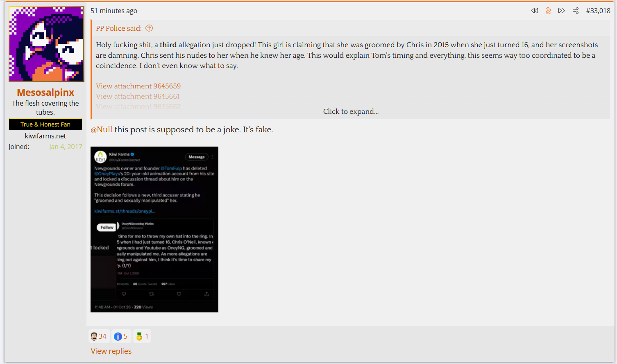Open View replies under the post
The width and height of the screenshot is (617, 364).
[111, 351]
